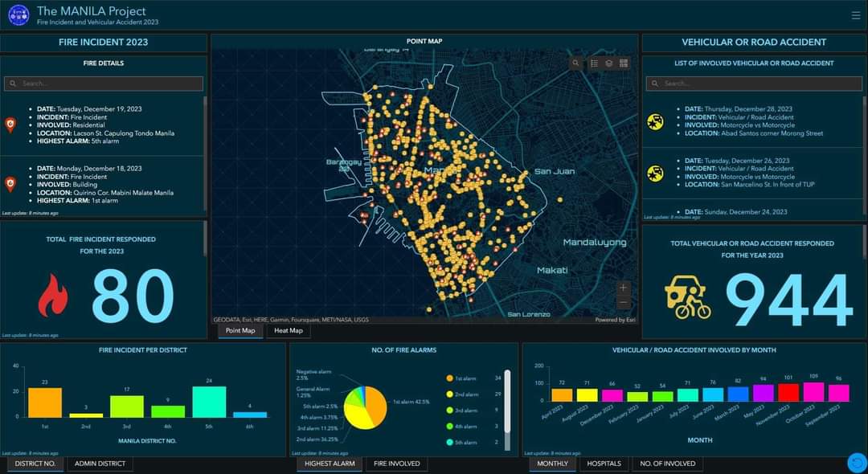Zoom out on the point map
Image resolution: width=868 pixels, height=474 pixels.
(x=624, y=303)
